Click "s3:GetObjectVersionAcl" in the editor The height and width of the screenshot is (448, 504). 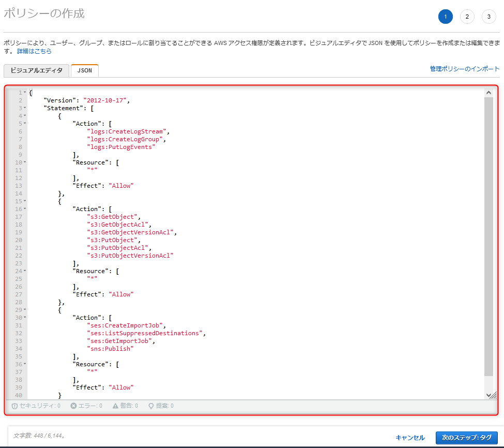(130, 232)
